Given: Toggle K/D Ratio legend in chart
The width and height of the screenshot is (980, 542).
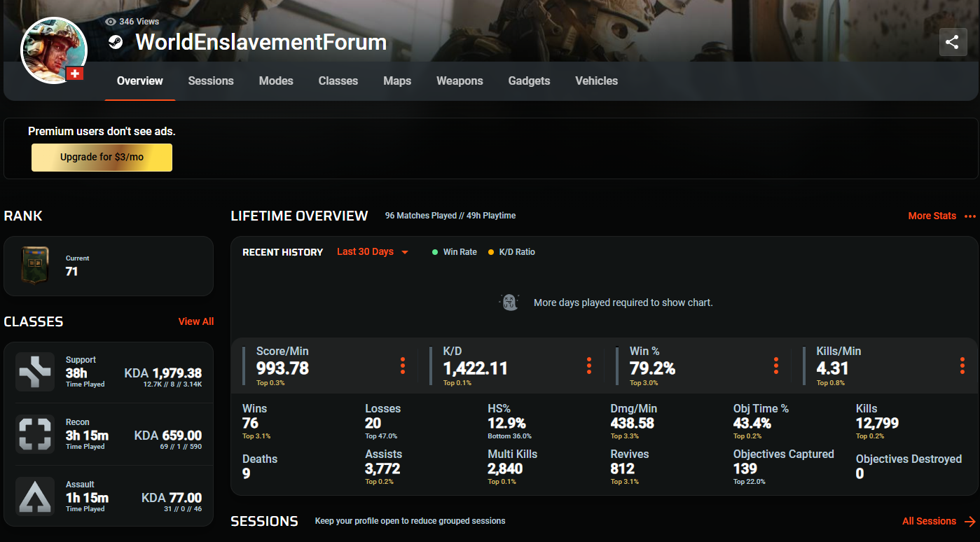Looking at the screenshot, I should coord(511,252).
